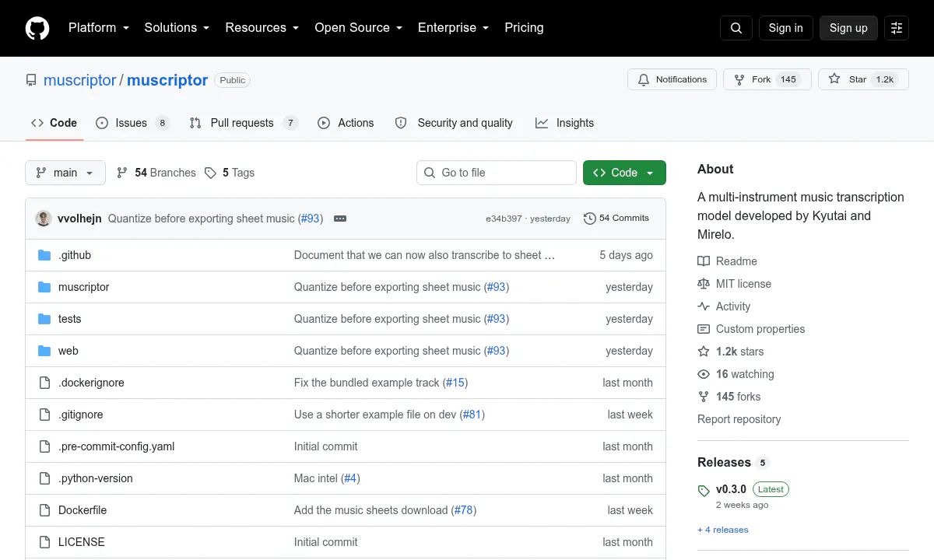The image size is (934, 560).
Task: Click the branch icon beside 54 Branches
Action: tap(122, 173)
